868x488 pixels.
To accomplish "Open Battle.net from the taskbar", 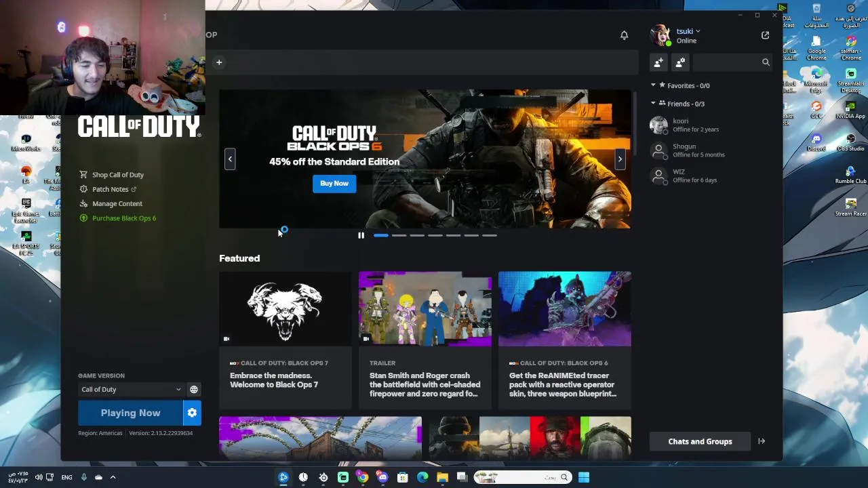I will (283, 477).
